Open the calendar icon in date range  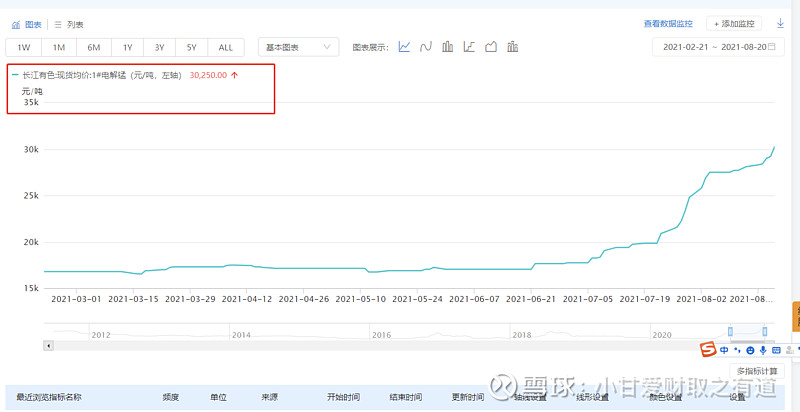tap(771, 46)
